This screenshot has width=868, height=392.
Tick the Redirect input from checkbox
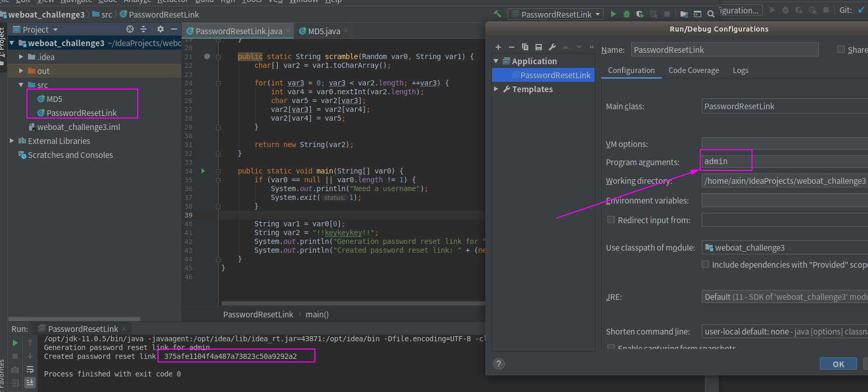point(611,220)
